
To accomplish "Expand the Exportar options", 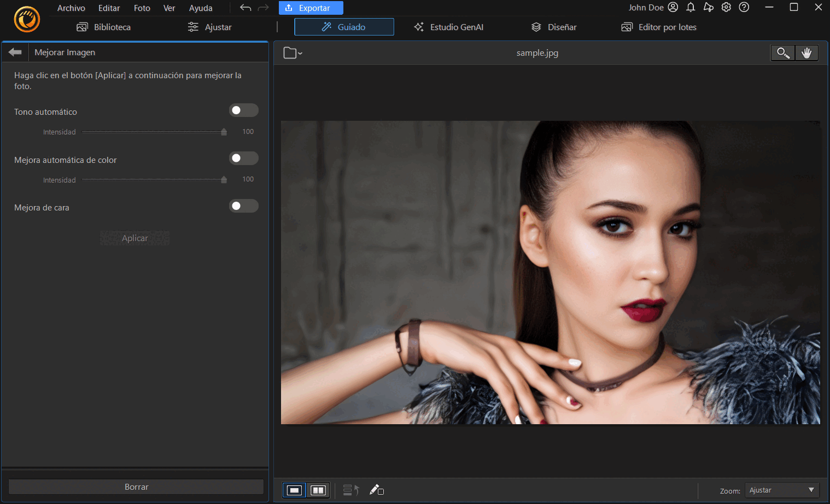I will (311, 8).
